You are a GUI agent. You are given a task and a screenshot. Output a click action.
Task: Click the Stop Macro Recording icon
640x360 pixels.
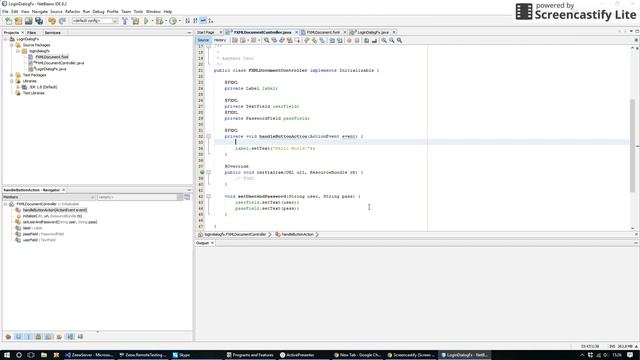[357, 40]
